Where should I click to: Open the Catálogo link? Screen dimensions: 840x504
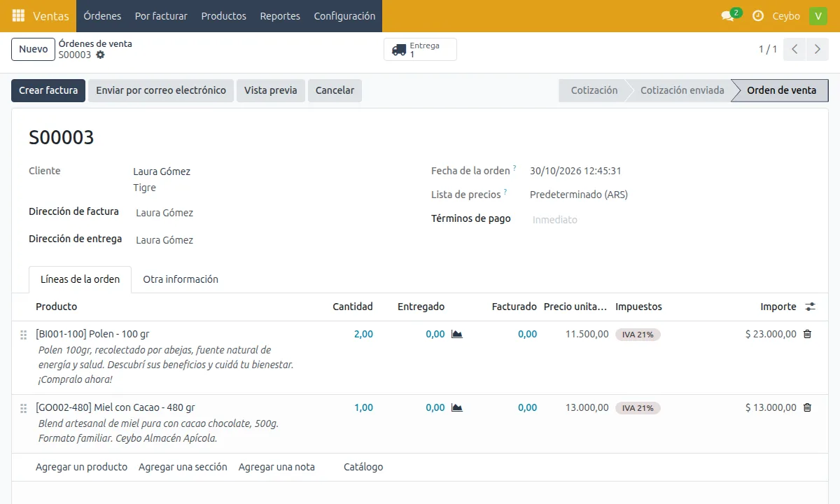363,467
